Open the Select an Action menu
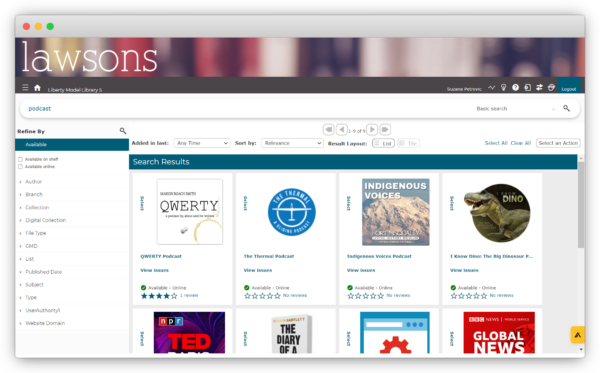600x373 pixels. pos(558,143)
